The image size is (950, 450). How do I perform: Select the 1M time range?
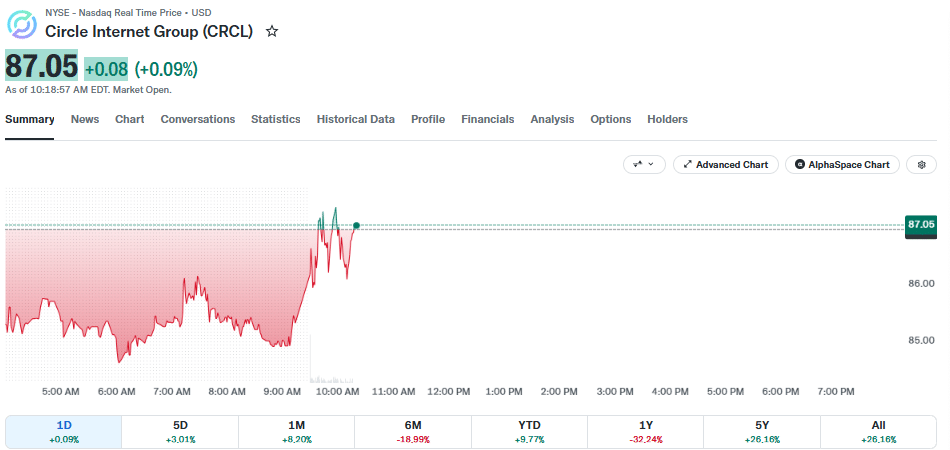point(296,432)
